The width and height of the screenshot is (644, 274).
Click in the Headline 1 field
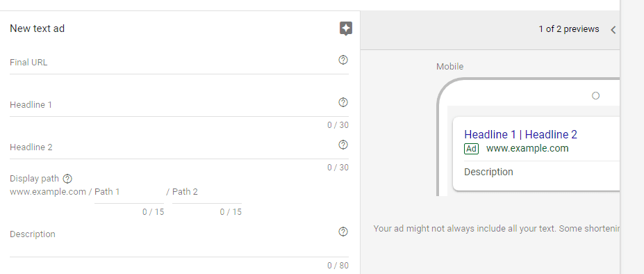pyautogui.click(x=179, y=105)
